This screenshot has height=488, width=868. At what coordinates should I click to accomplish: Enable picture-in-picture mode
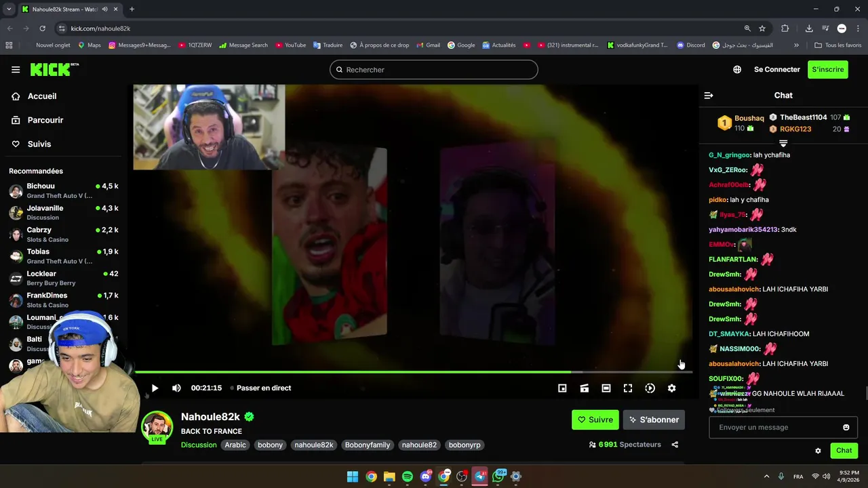click(562, 388)
